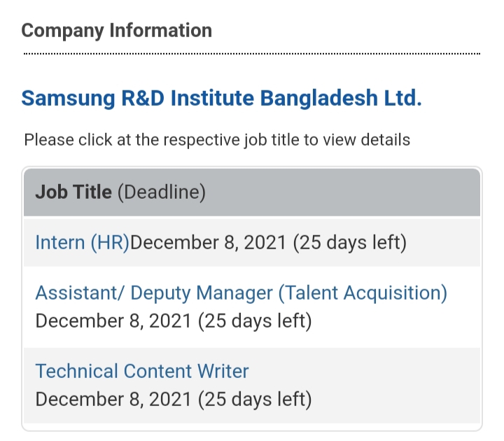The width and height of the screenshot is (504, 441).
Task: Click the bold Job Title column header
Action: tap(73, 192)
